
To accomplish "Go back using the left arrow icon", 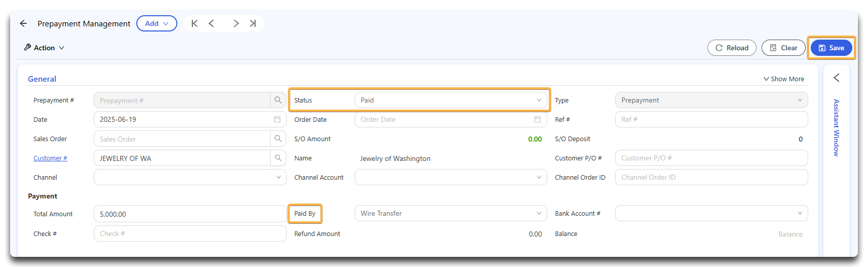I will click(x=23, y=23).
